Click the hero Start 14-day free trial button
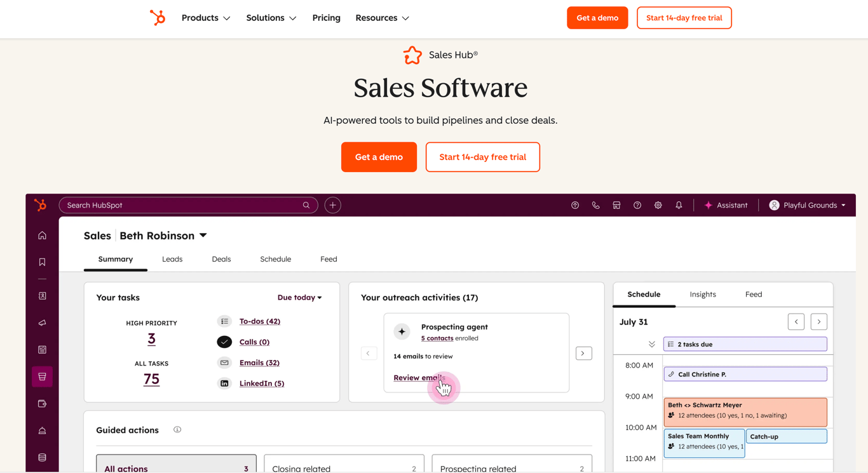 [x=483, y=157]
